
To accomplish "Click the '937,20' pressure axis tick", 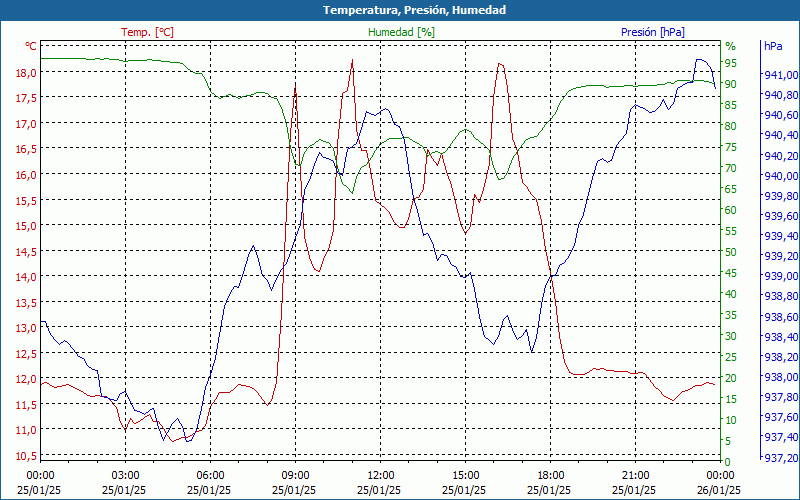I will pyautogui.click(x=781, y=458).
